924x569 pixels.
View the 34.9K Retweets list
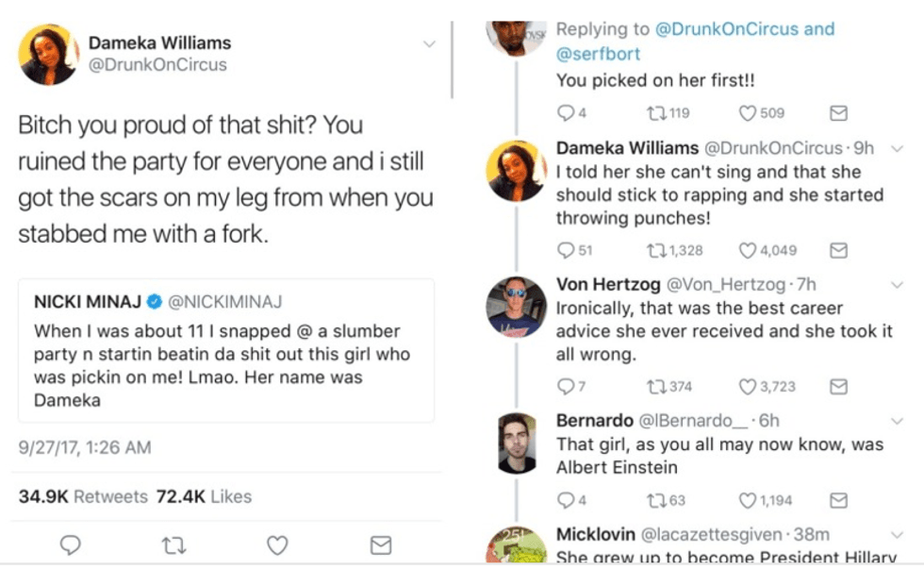(x=83, y=496)
